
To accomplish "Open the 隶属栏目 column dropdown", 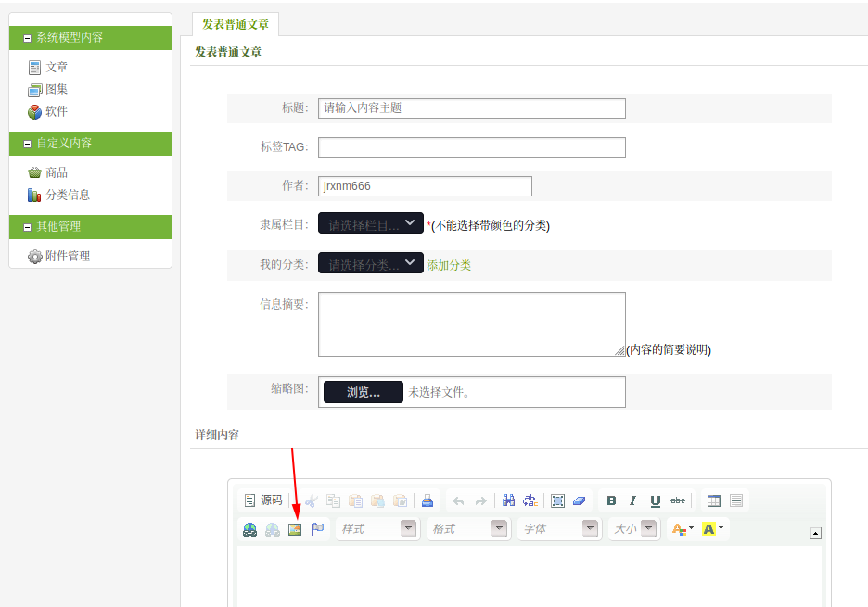I will click(x=371, y=223).
